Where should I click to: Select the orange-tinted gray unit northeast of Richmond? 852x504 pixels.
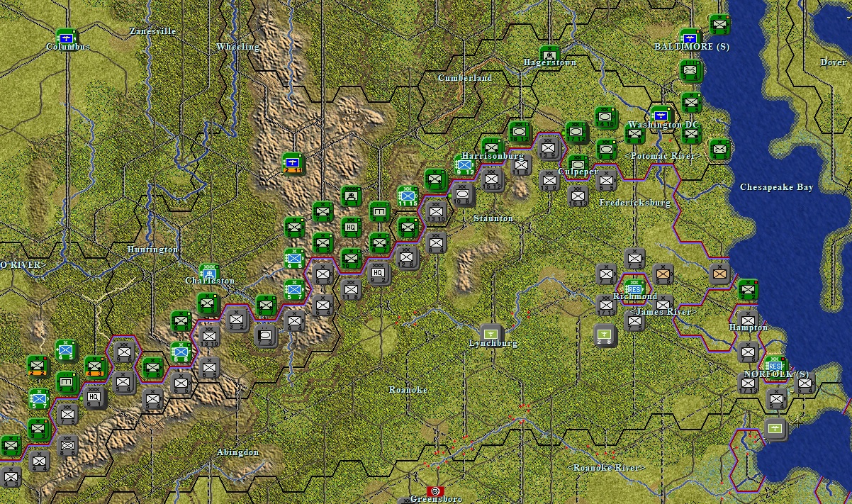pyautogui.click(x=663, y=274)
